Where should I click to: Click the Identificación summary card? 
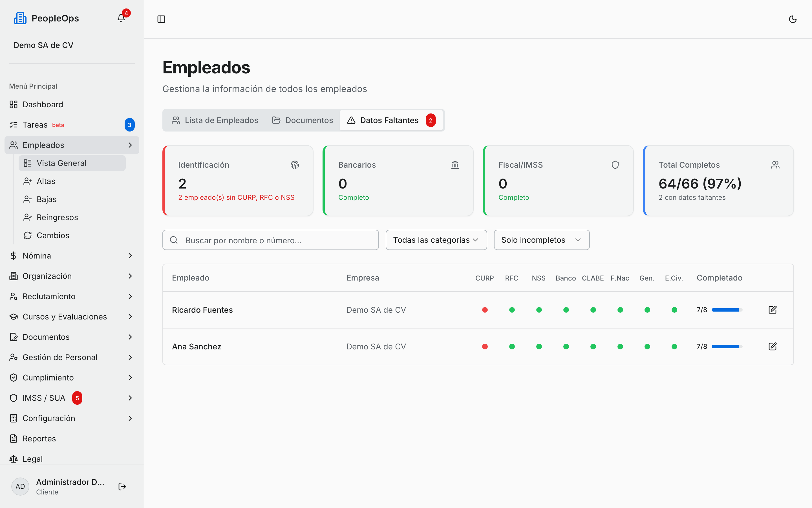point(238,181)
